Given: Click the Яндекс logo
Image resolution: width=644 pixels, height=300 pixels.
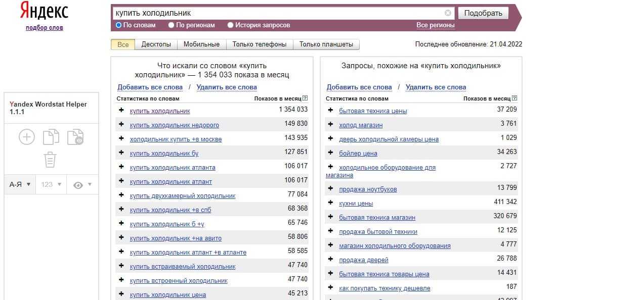Looking at the screenshot, I should [44, 11].
